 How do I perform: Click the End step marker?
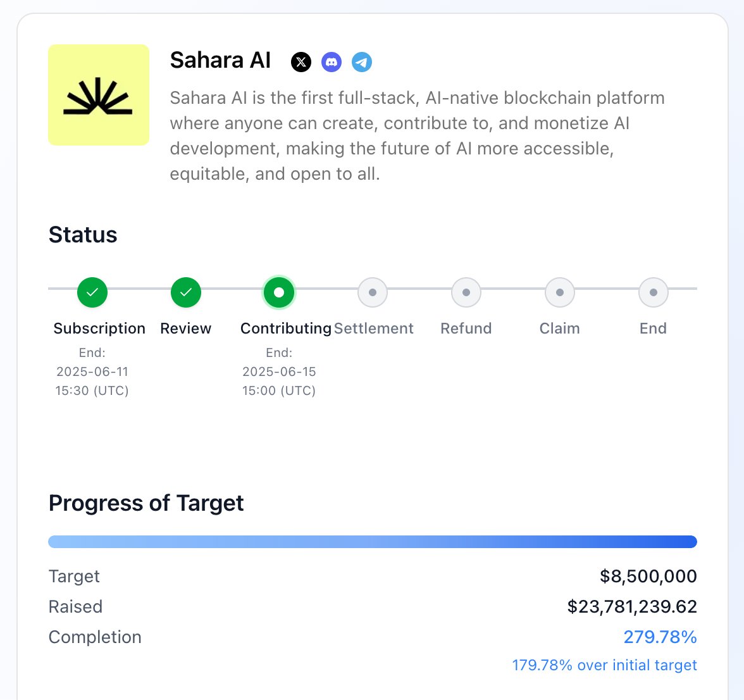coord(653,292)
